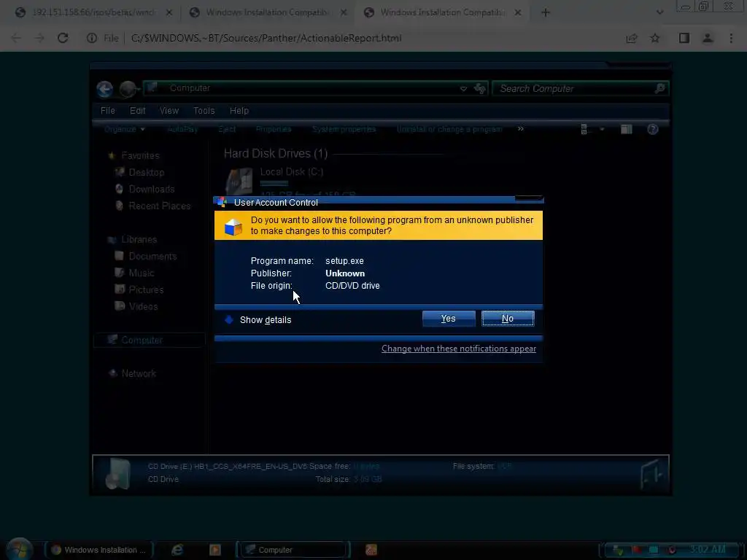Screen dimensions: 747x560
Task: Open the Chrome profile icon
Action: (708, 38)
